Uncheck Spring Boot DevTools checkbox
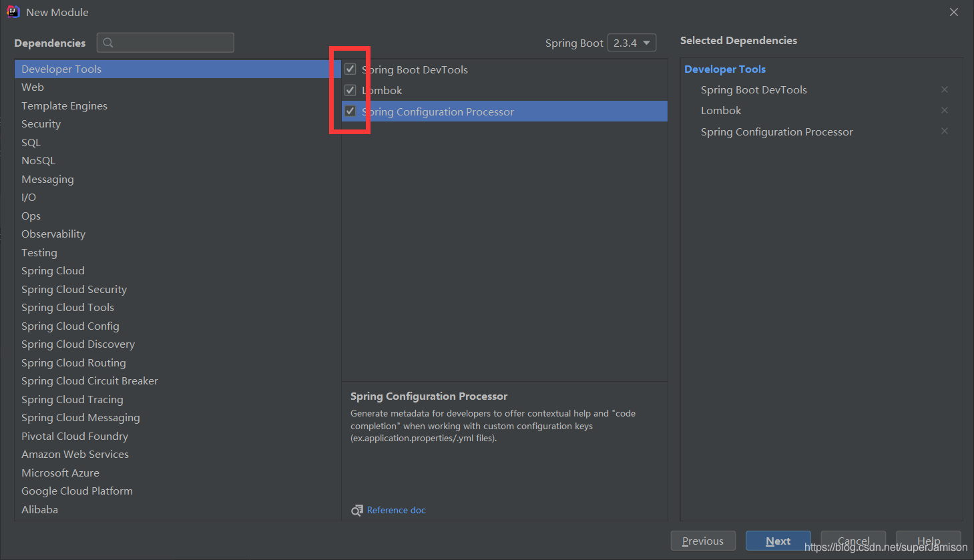Screen dimensions: 974x560 pos(350,69)
